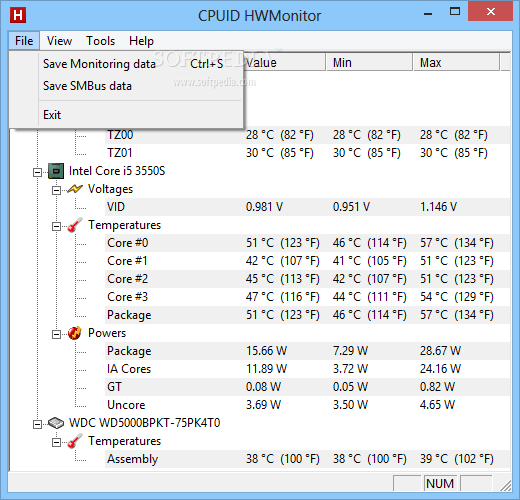
Task: Open the Tools menu
Action: coord(100,41)
